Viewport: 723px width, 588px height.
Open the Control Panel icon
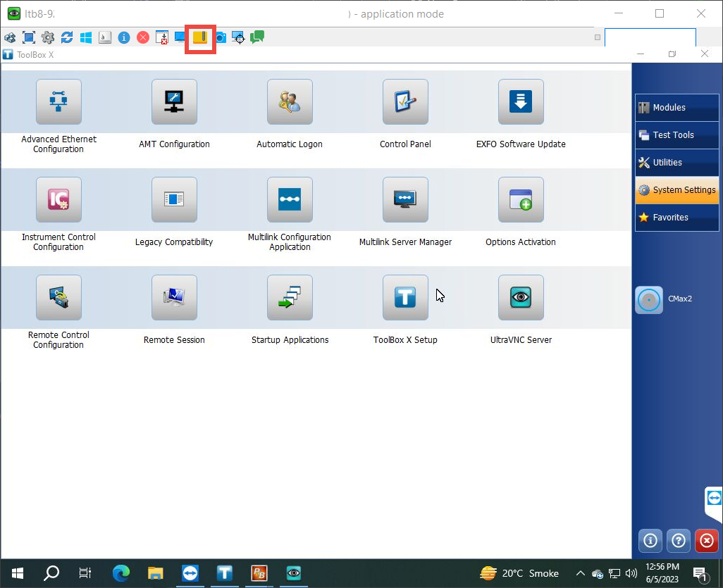(405, 102)
